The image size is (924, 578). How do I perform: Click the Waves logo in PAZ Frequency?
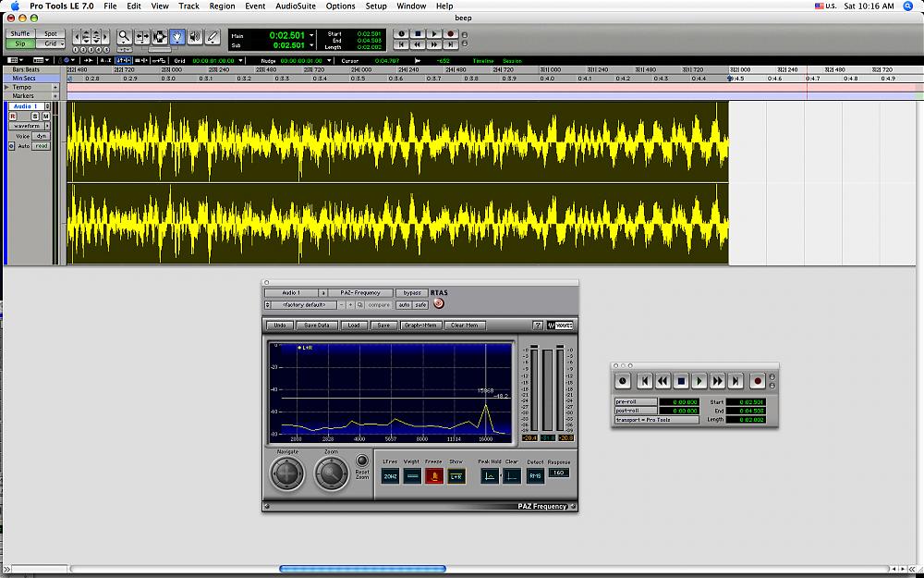560,325
